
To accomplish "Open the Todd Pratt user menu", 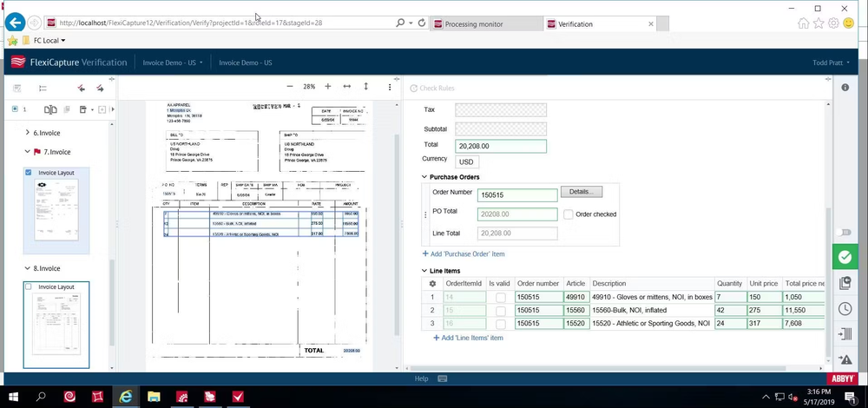I will pos(831,63).
